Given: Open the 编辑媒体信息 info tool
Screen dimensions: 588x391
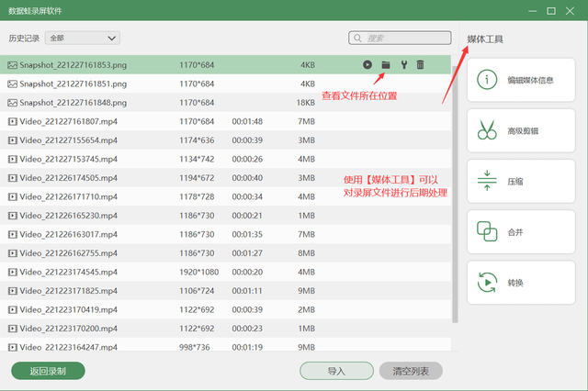Looking at the screenshot, I should point(521,80).
